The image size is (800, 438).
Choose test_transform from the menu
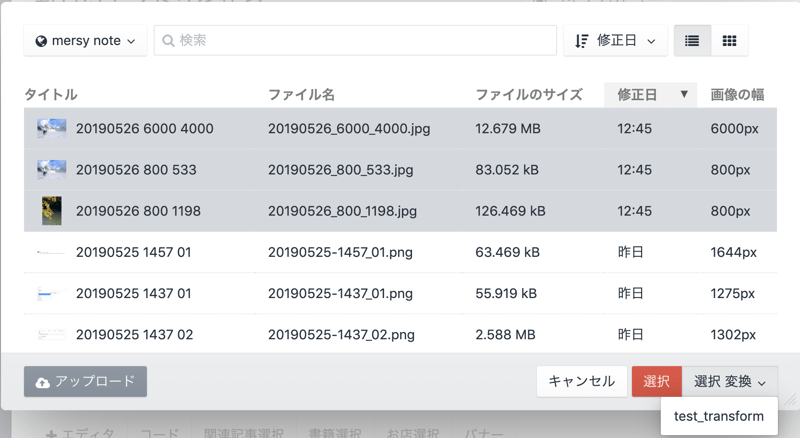(x=719, y=416)
